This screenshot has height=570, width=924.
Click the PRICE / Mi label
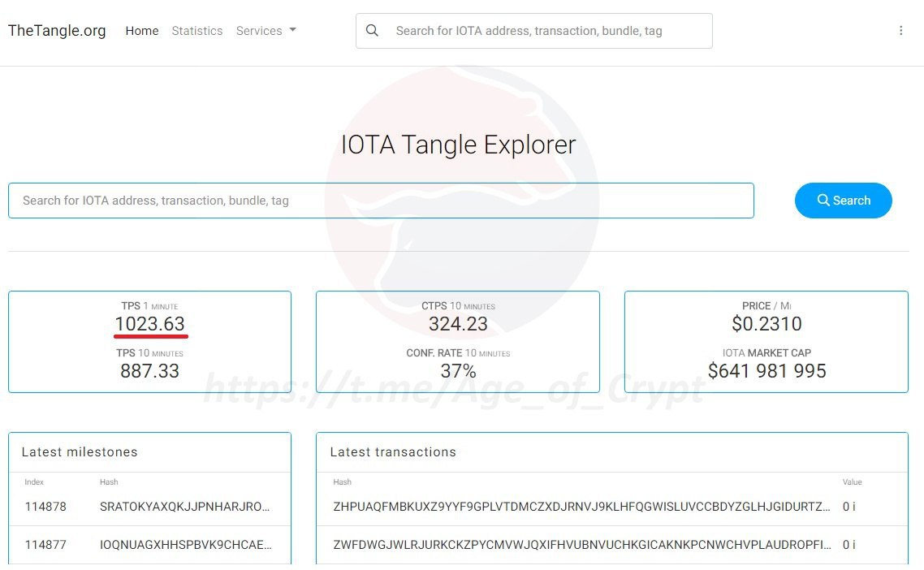click(x=766, y=306)
